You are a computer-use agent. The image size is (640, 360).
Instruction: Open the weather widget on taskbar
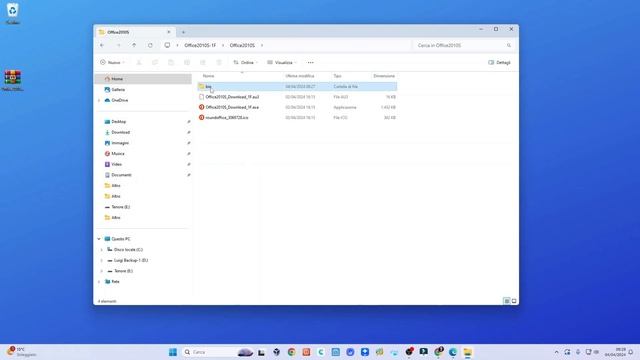tap(21, 352)
